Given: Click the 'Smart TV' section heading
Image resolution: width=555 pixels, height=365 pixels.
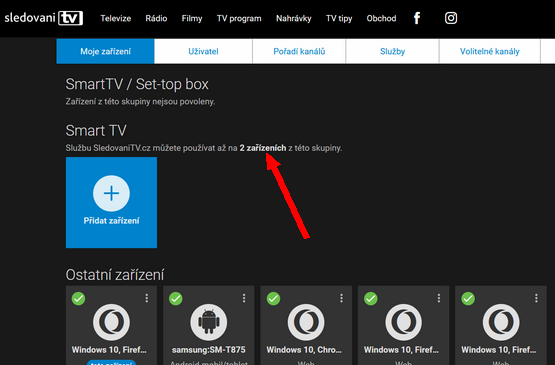Looking at the screenshot, I should tap(96, 131).
